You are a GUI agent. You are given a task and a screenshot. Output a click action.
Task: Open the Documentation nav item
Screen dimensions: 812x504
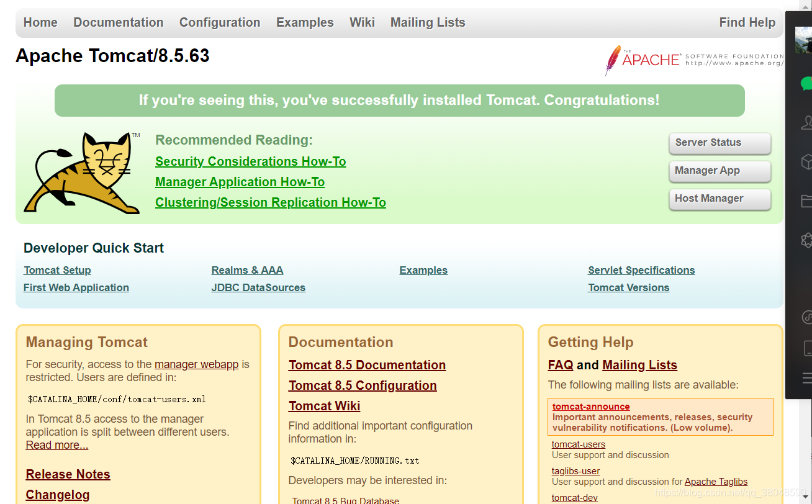tap(119, 22)
